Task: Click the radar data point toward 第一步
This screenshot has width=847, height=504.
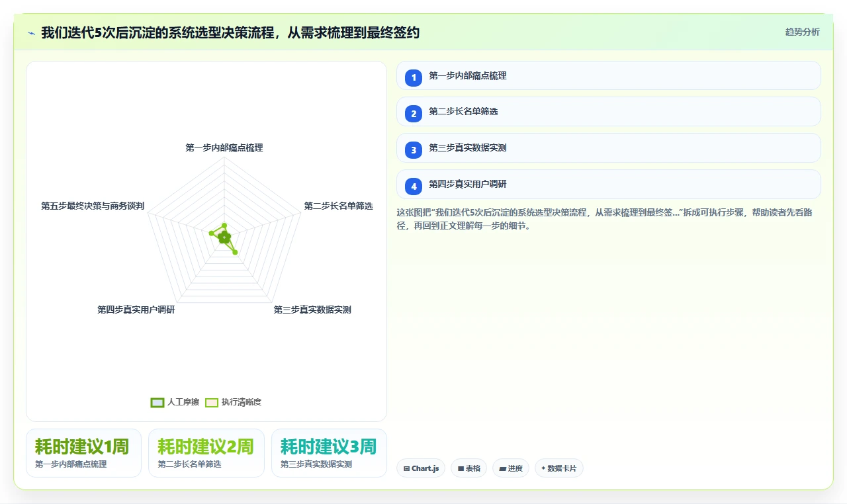Action: click(x=224, y=226)
